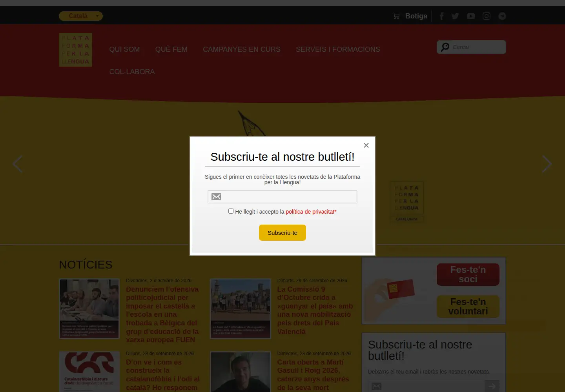Open the Instagram profile icon
This screenshot has height=392, width=565.
click(487, 16)
